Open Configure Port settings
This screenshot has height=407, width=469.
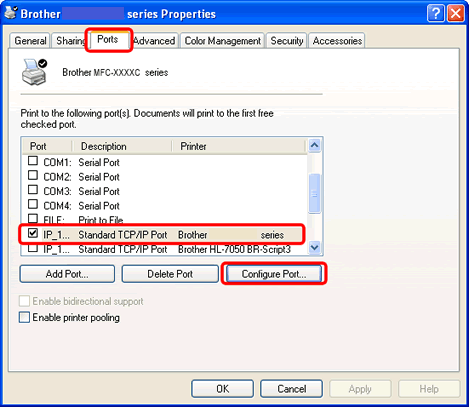[274, 274]
